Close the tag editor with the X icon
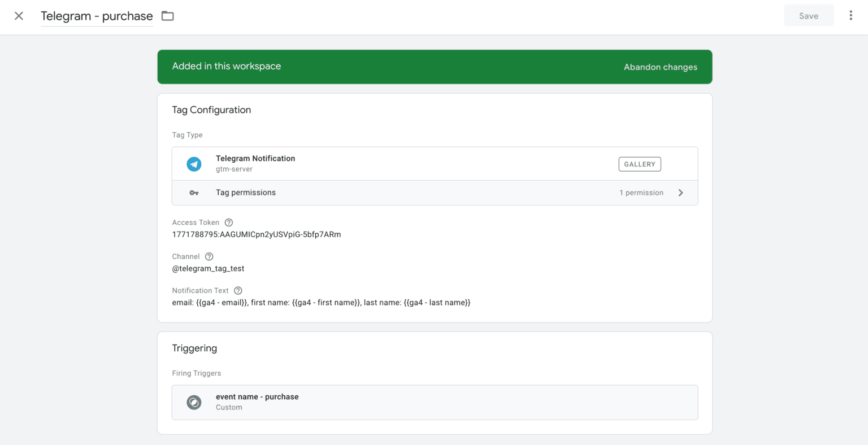This screenshot has width=868, height=445. [19, 16]
